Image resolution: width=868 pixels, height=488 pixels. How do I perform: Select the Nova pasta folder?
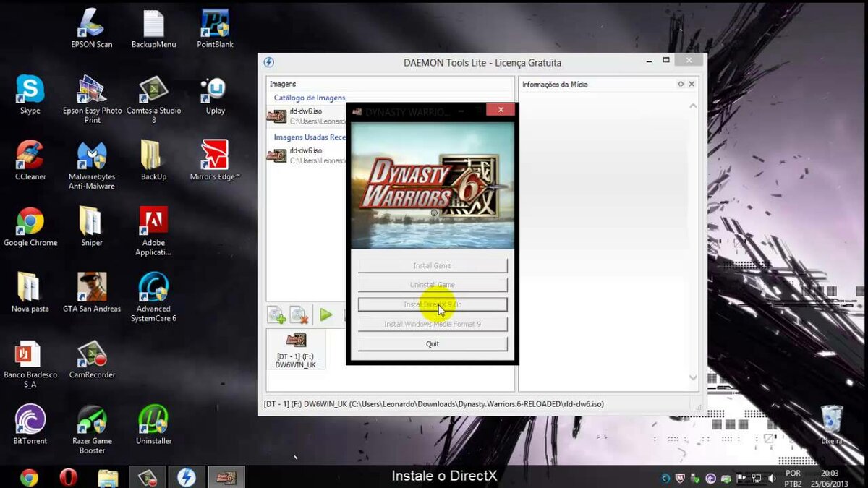[x=30, y=293]
